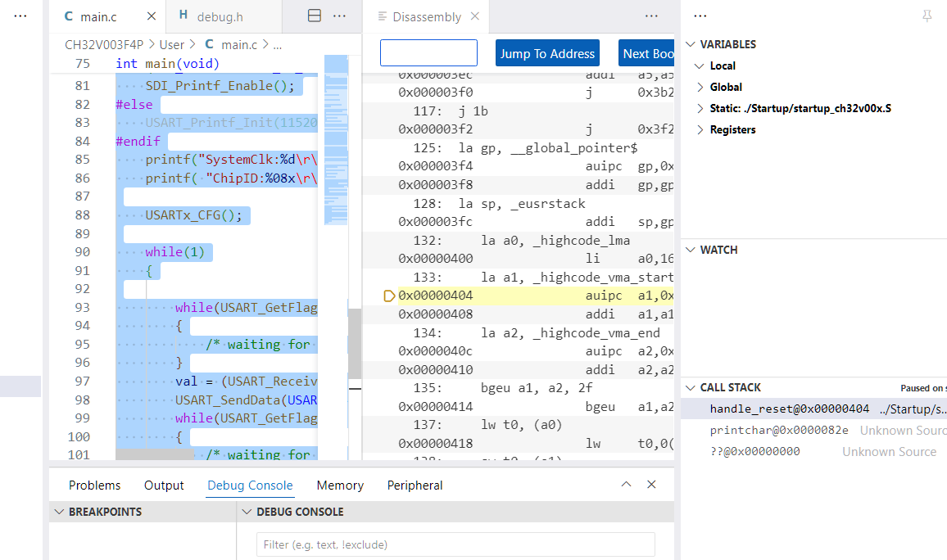Click the pin icon in debug sidebar
947x560 pixels.
[x=927, y=16]
